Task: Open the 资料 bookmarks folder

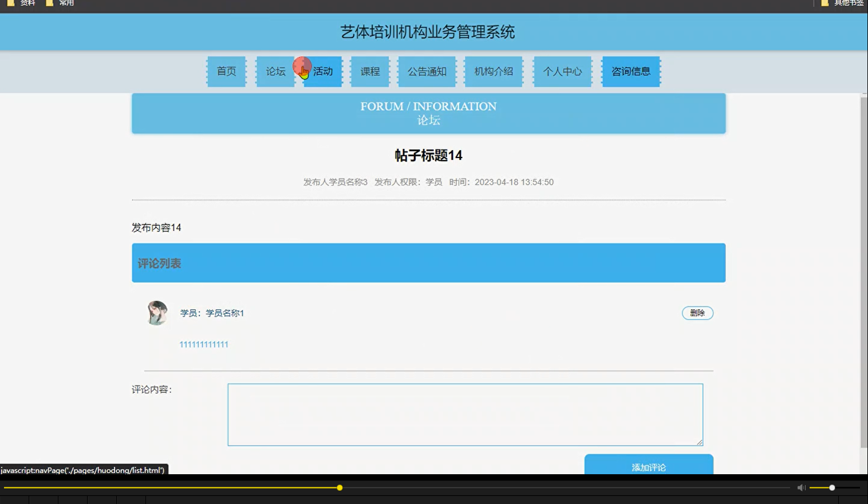Action: pos(25,3)
